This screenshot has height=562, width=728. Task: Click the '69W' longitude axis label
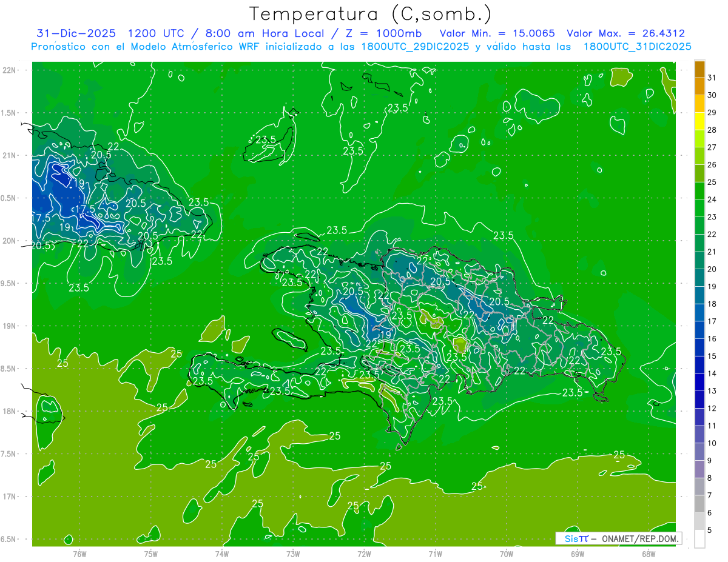[x=578, y=554]
